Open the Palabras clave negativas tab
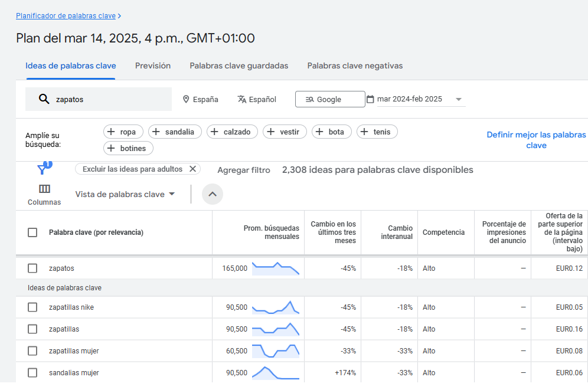588x390 pixels. click(355, 66)
